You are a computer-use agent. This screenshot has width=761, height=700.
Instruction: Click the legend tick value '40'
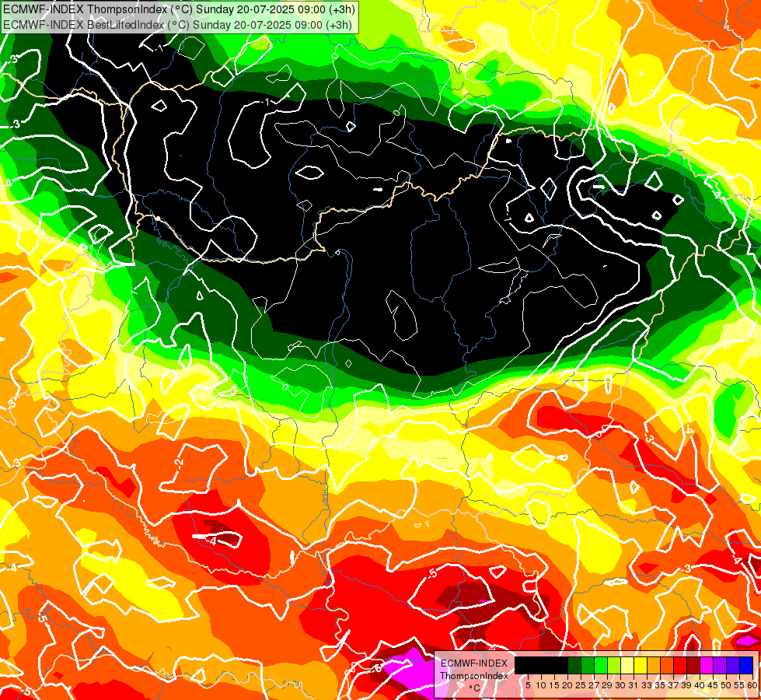[700, 685]
